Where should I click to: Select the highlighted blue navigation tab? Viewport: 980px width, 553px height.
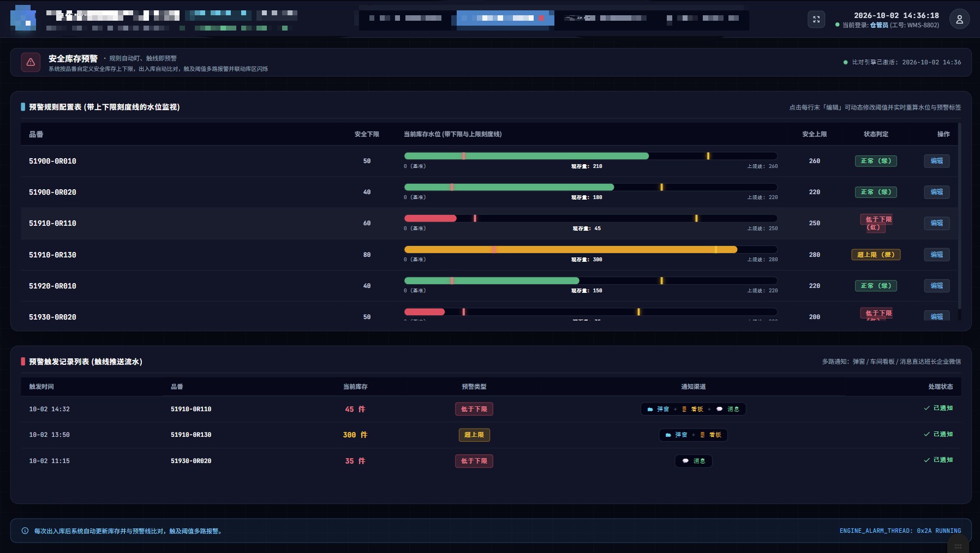(x=505, y=18)
